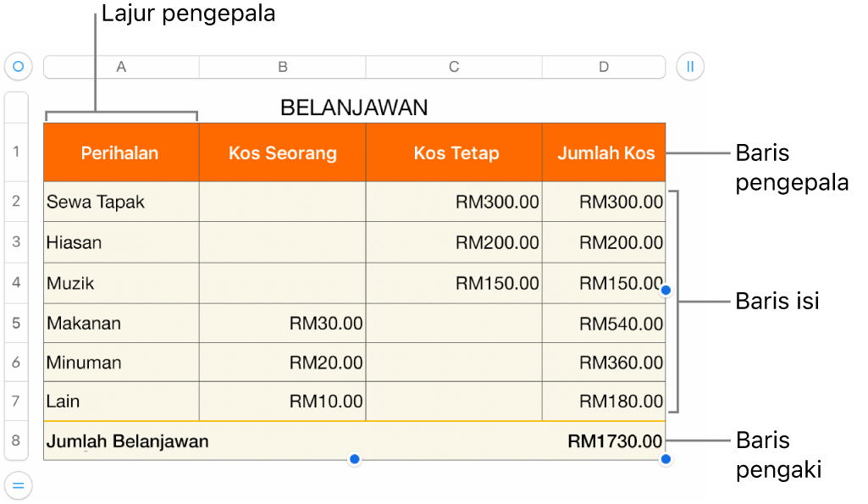This screenshot has width=868, height=504.
Task: Select row 1 number tab
Action: pyautogui.click(x=16, y=152)
